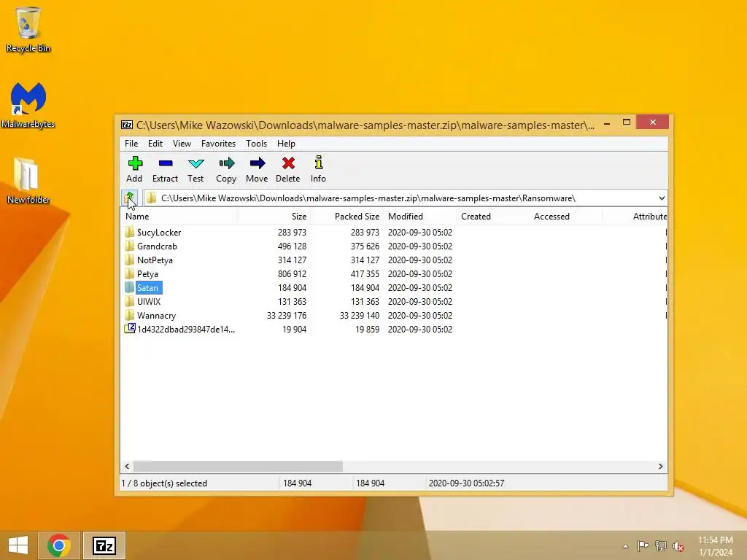Select the Malwarebytes desktop shortcut
This screenshot has width=747, height=560.
click(x=28, y=105)
